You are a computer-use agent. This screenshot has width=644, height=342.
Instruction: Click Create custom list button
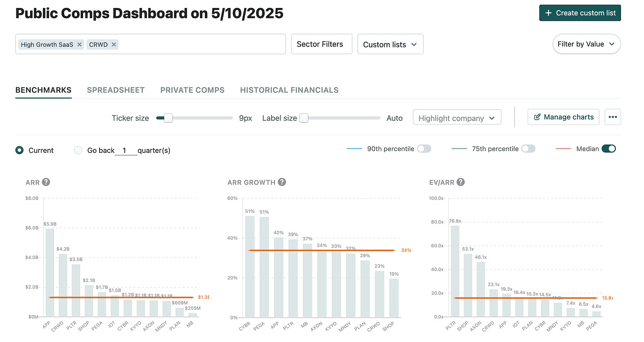[580, 13]
